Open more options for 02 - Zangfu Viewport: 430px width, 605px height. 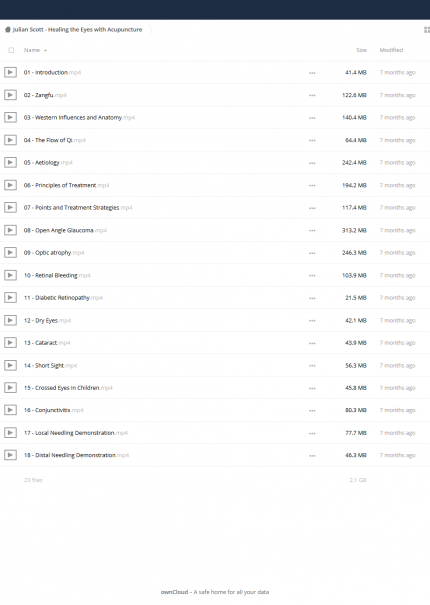point(312,95)
